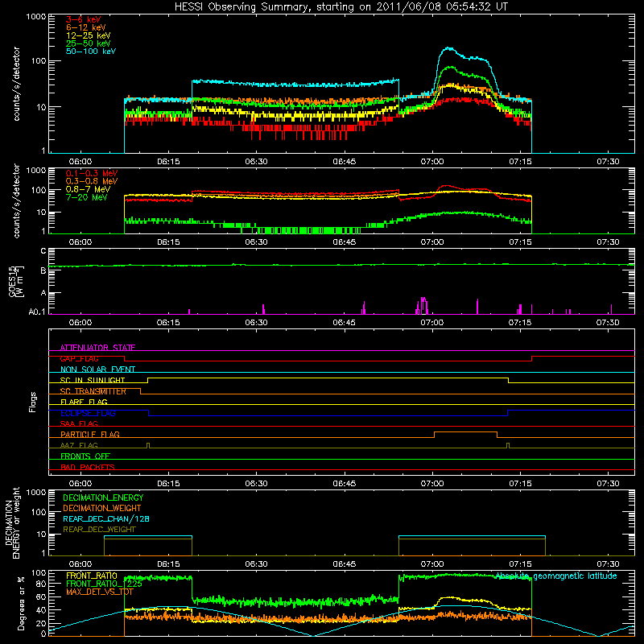Click the 'DECIMATION_WEIGHT' legend label
The height and width of the screenshot is (644, 644).
tap(102, 508)
